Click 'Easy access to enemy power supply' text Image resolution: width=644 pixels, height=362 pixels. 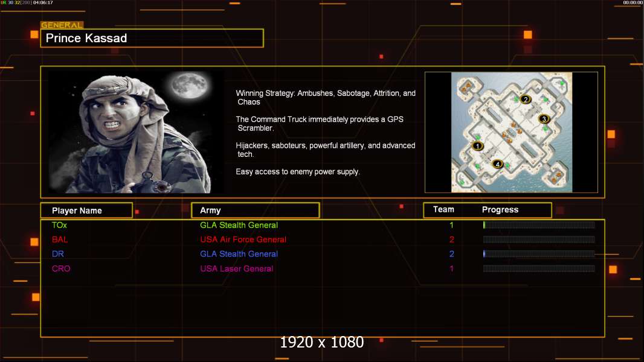tap(298, 172)
